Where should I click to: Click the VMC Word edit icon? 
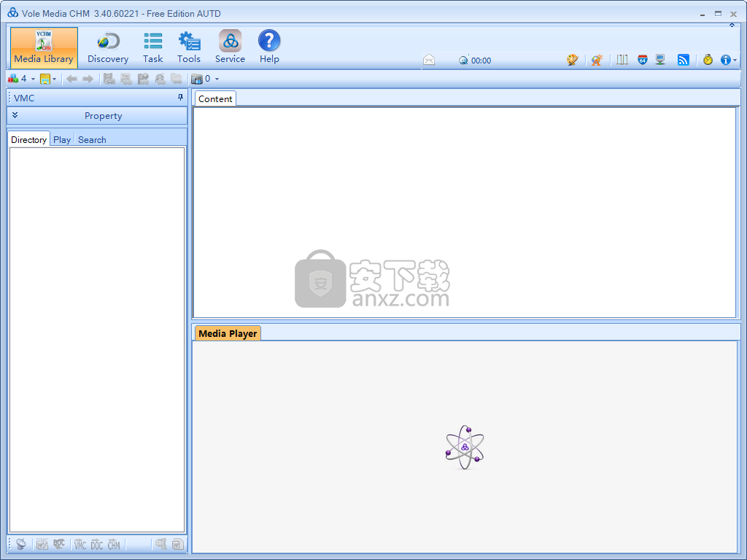(42, 544)
